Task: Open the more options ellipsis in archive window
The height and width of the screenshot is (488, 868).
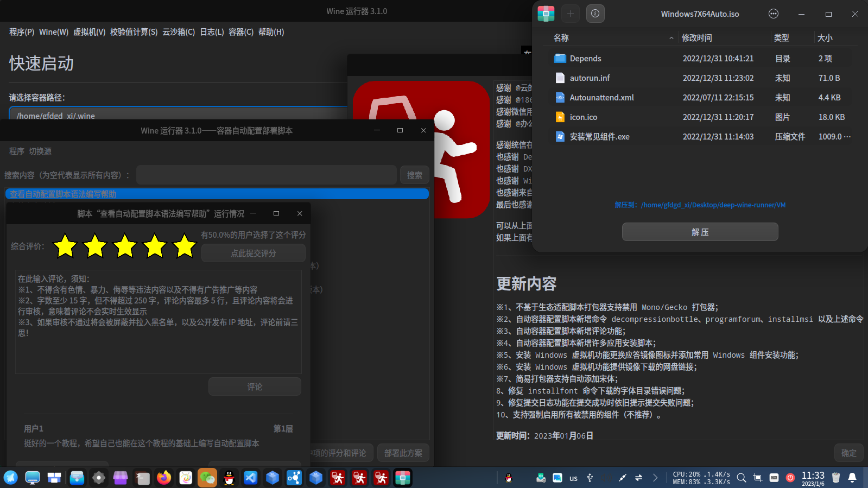Action: point(774,14)
